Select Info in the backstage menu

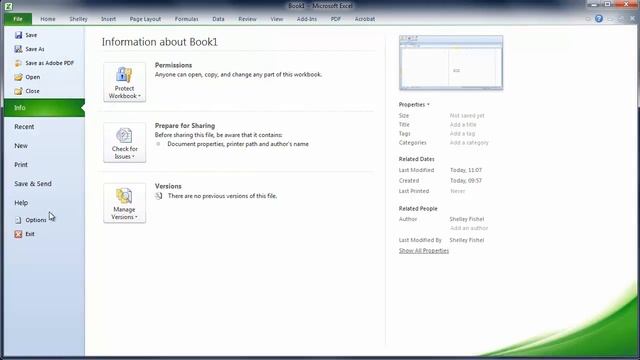44,108
